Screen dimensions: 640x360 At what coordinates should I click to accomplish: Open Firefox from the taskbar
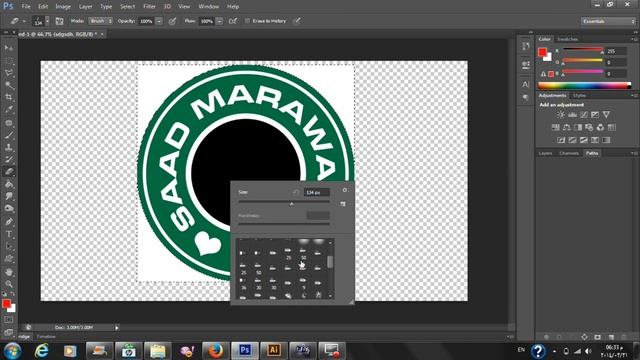pyautogui.click(x=216, y=351)
